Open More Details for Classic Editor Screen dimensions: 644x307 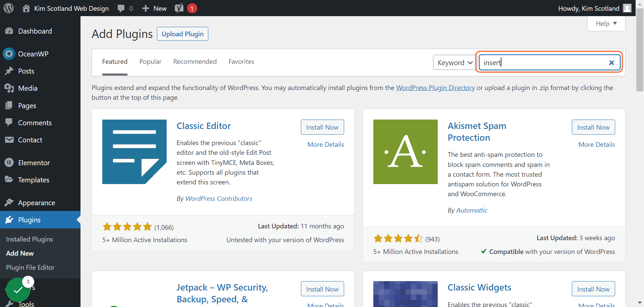pyautogui.click(x=326, y=144)
